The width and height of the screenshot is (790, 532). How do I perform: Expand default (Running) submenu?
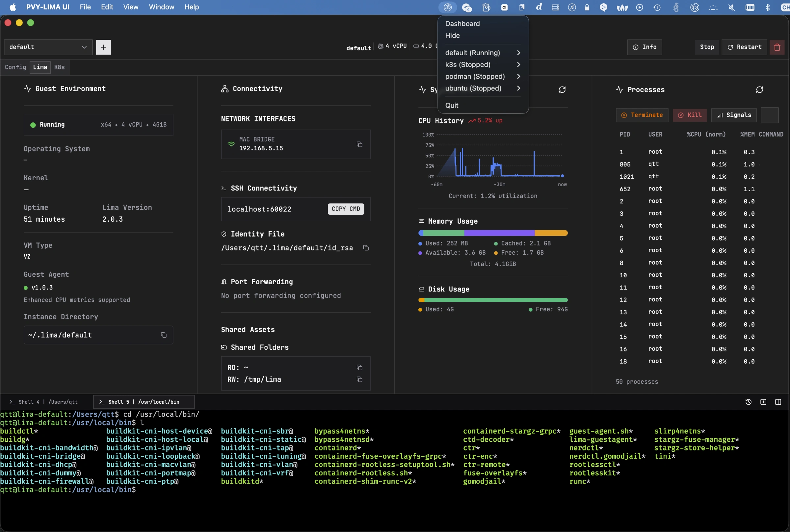pos(483,53)
